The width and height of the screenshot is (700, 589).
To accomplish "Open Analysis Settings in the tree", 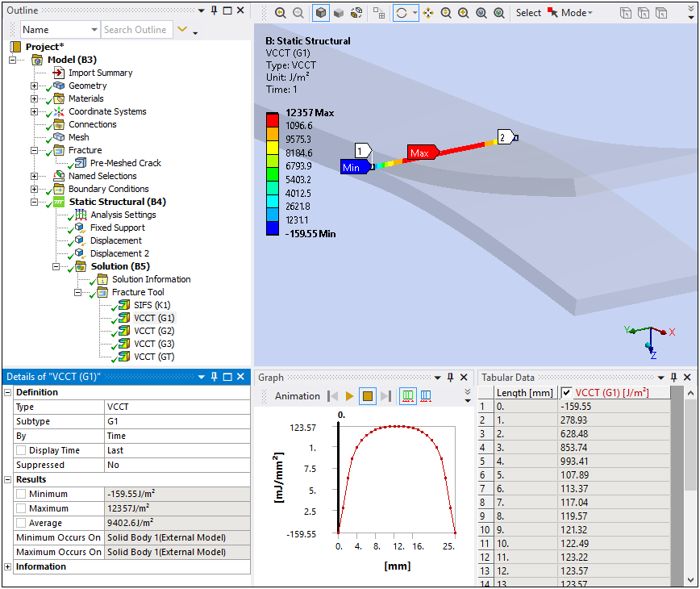I will (x=123, y=215).
